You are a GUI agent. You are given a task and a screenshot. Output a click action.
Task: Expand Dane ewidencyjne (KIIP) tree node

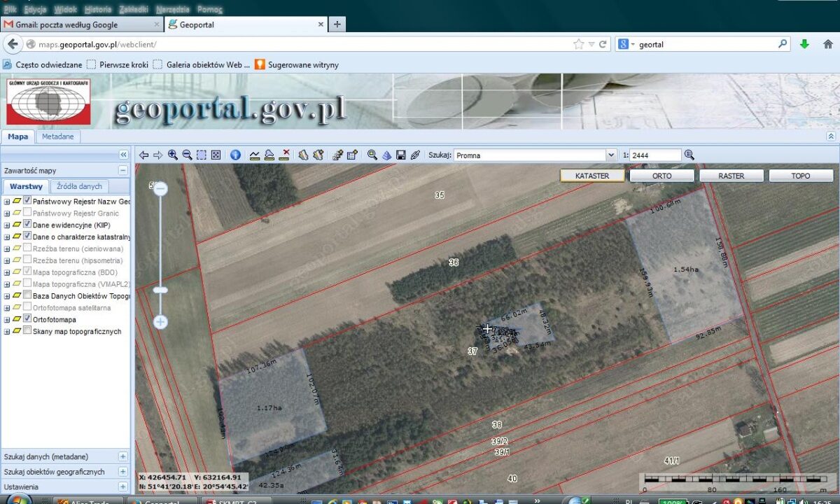(7, 225)
